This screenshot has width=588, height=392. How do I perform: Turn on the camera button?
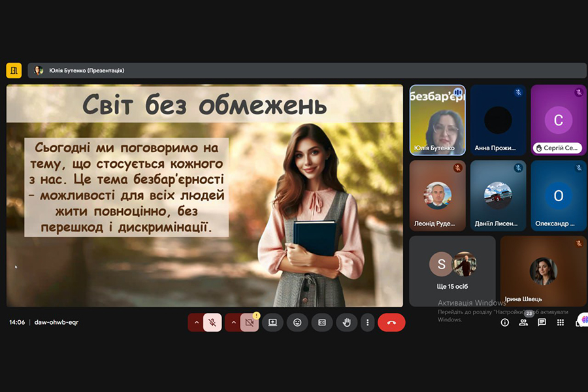pos(249,322)
